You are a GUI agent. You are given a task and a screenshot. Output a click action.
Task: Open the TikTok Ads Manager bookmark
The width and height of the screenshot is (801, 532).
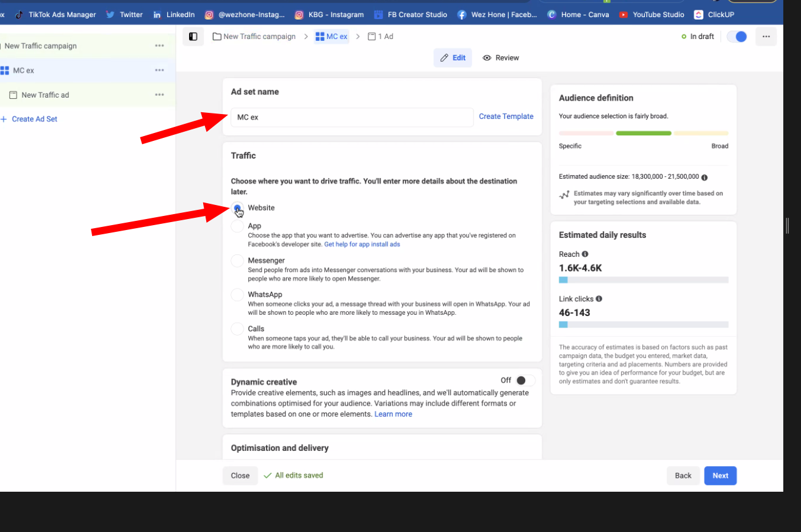(x=56, y=15)
